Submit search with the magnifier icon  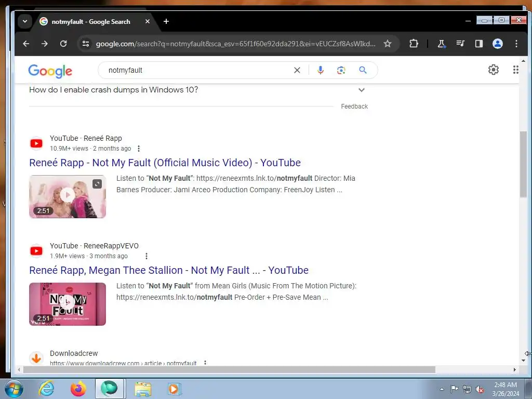(363, 70)
